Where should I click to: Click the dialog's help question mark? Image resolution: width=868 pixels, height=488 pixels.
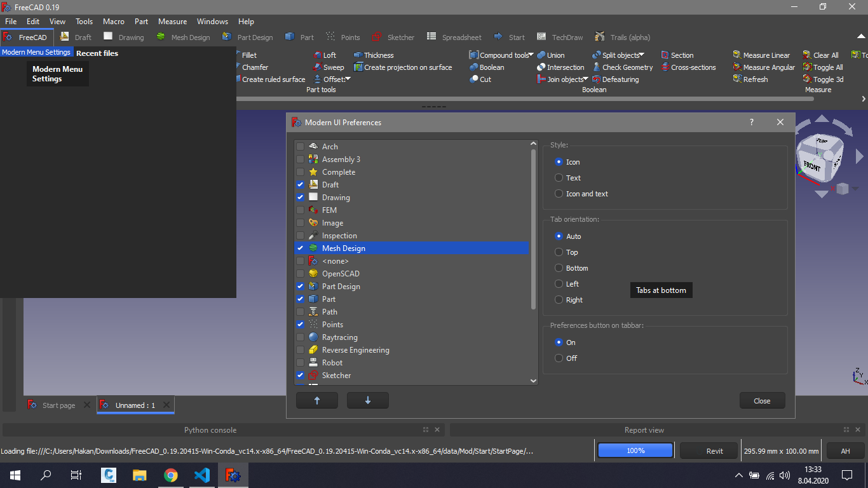752,123
